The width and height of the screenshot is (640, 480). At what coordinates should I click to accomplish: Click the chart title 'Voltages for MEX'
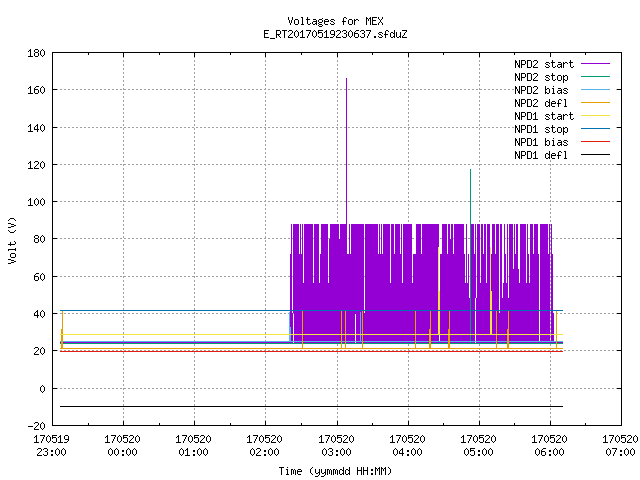click(x=335, y=21)
